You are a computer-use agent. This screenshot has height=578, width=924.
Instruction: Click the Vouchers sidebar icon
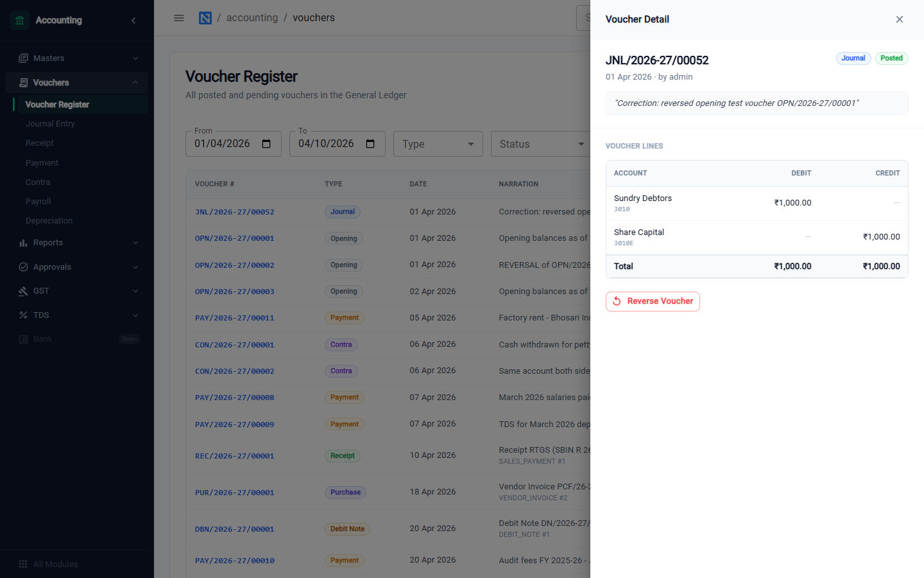point(24,83)
